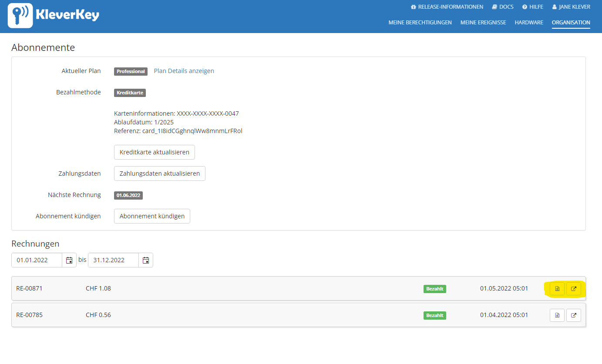Open the Docs link in the top bar

[503, 7]
